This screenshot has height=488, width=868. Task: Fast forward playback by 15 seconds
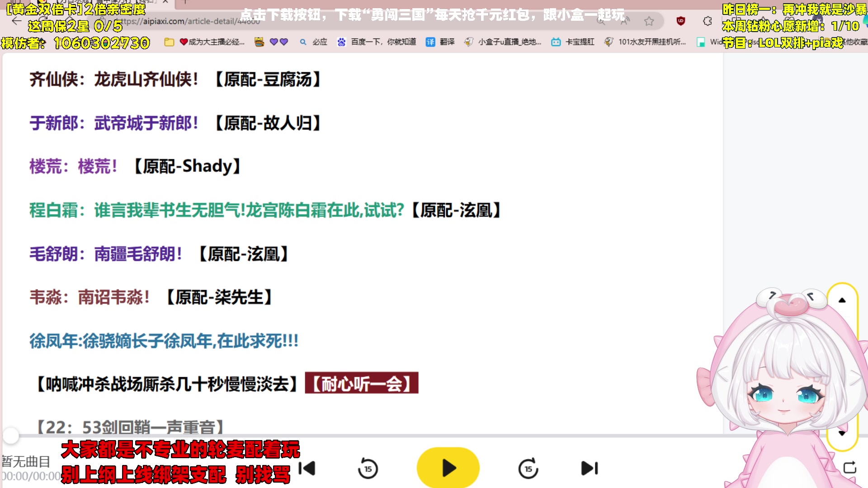(528, 469)
